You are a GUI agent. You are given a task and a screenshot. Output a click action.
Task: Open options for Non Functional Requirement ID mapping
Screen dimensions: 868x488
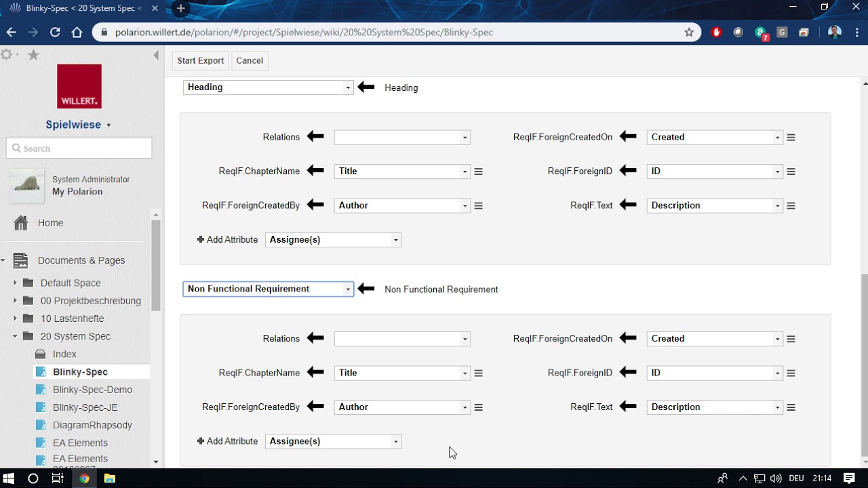791,373
